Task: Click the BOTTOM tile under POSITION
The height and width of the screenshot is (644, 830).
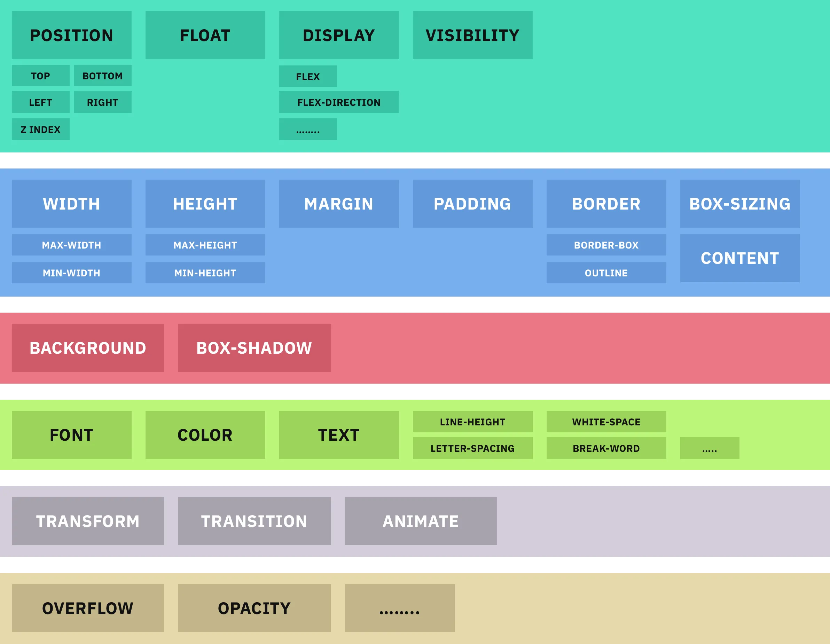Action: (x=103, y=76)
